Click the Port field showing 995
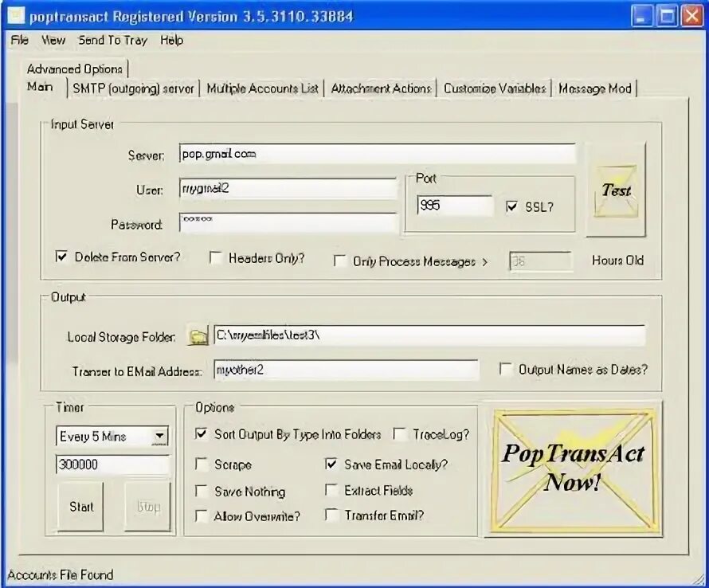Viewport: 709px width, 588px height. tap(455, 206)
